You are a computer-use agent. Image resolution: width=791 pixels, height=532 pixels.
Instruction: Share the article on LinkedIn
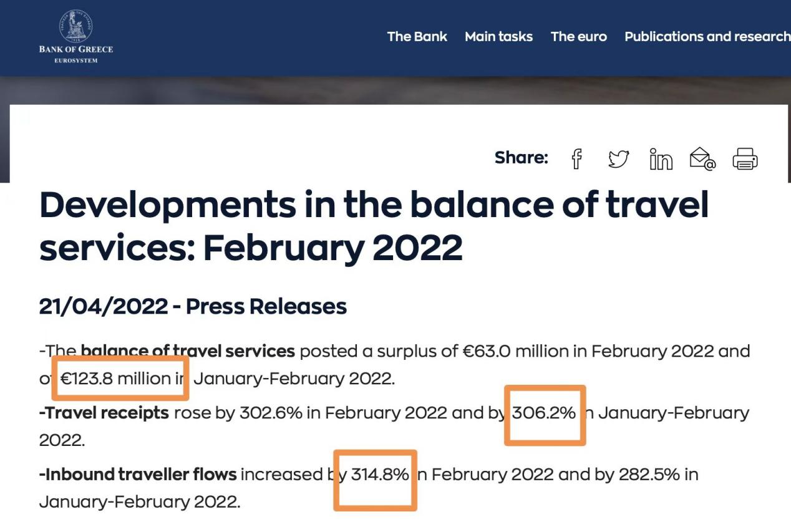click(661, 160)
